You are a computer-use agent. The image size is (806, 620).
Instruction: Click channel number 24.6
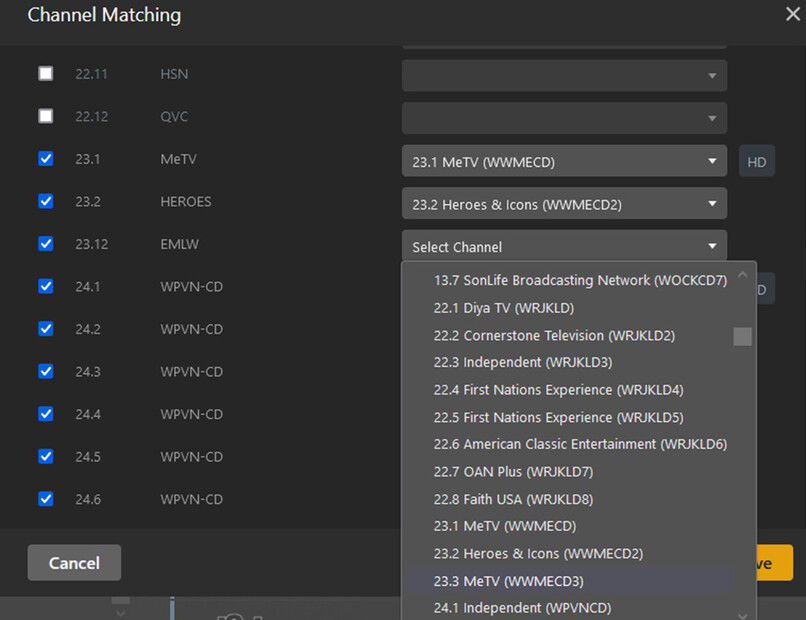[x=88, y=499]
